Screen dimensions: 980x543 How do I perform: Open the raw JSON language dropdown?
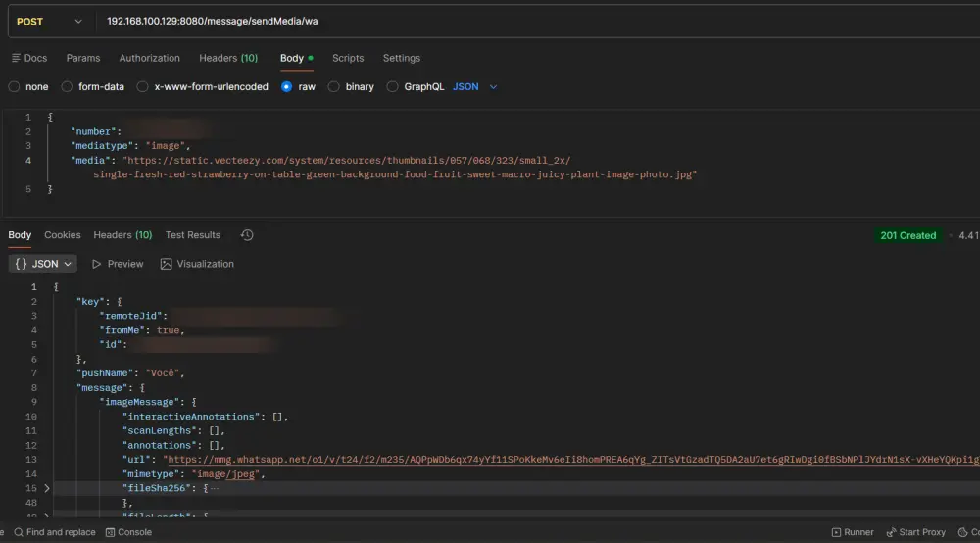coord(475,87)
